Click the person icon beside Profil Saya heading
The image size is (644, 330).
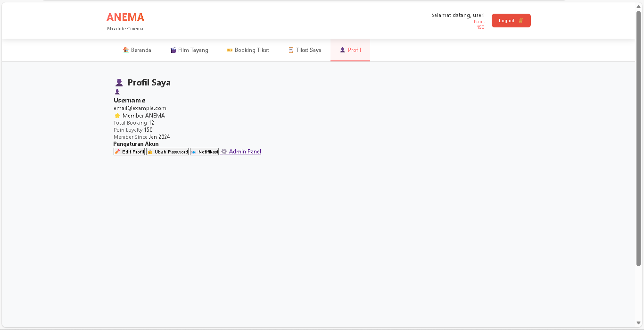(x=119, y=83)
